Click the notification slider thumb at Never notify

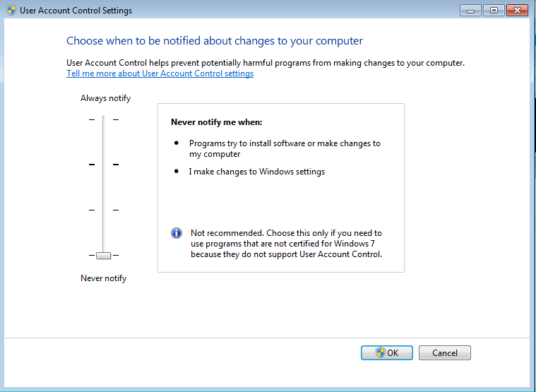coord(103,255)
